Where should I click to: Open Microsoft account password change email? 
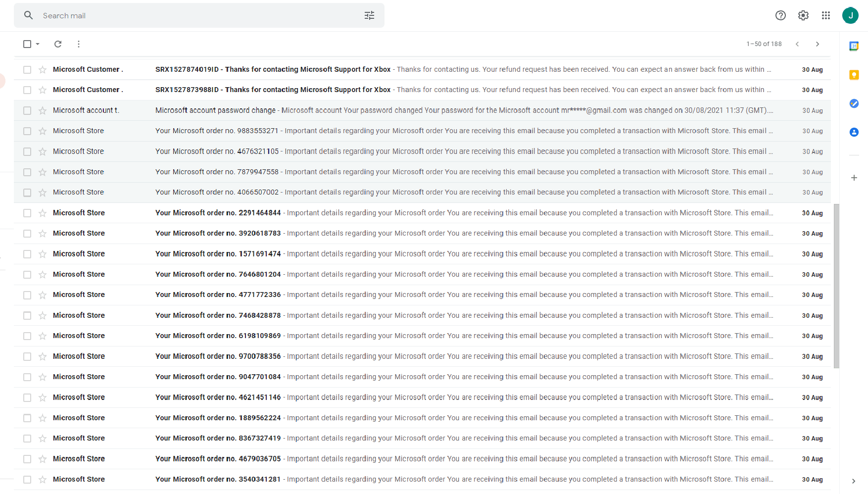422,110
